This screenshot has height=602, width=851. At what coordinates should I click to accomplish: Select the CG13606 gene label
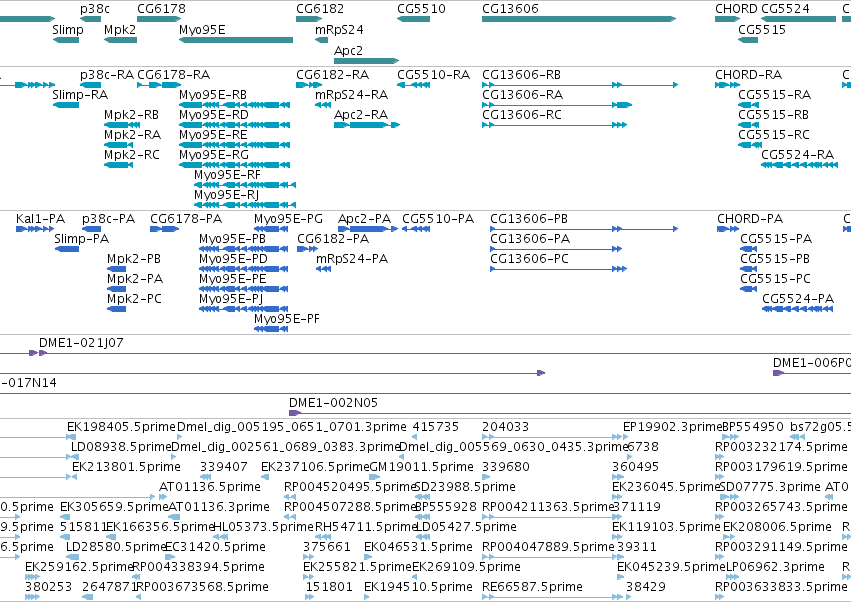tap(510, 9)
